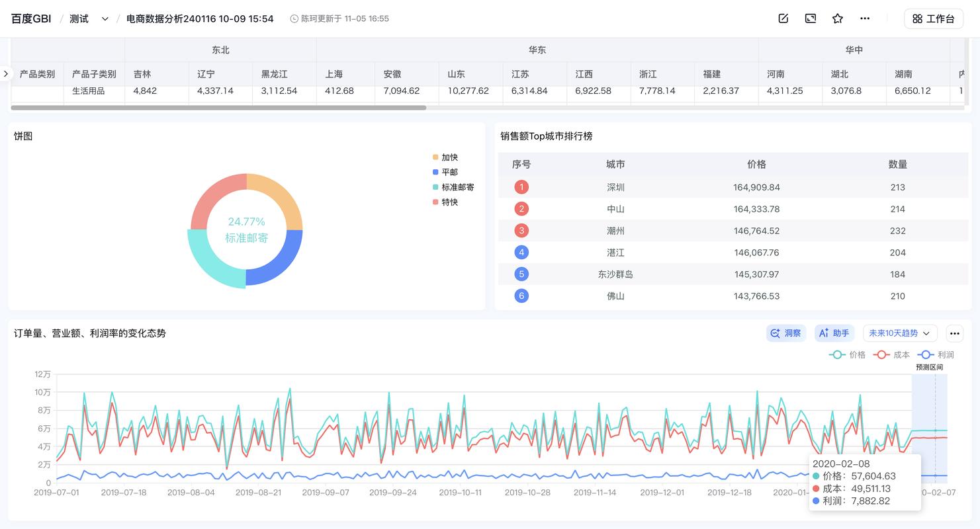Click the 产品子类别 column header
The image size is (980, 529).
pyautogui.click(x=94, y=74)
